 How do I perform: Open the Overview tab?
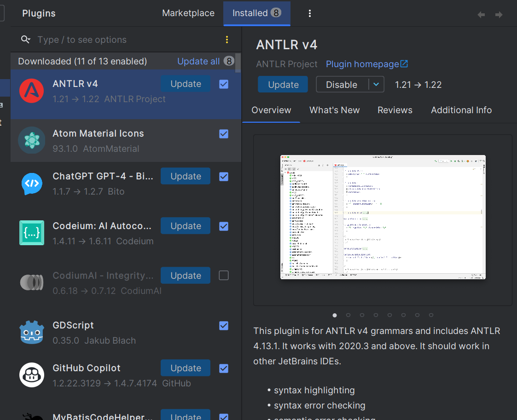tap(271, 110)
